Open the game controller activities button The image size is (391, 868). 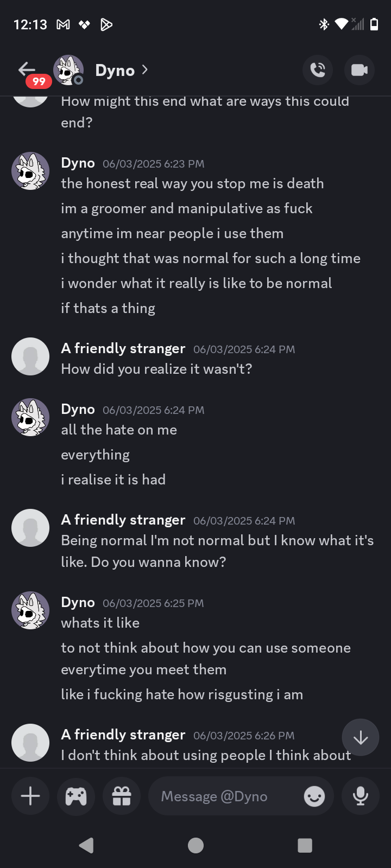click(x=76, y=796)
